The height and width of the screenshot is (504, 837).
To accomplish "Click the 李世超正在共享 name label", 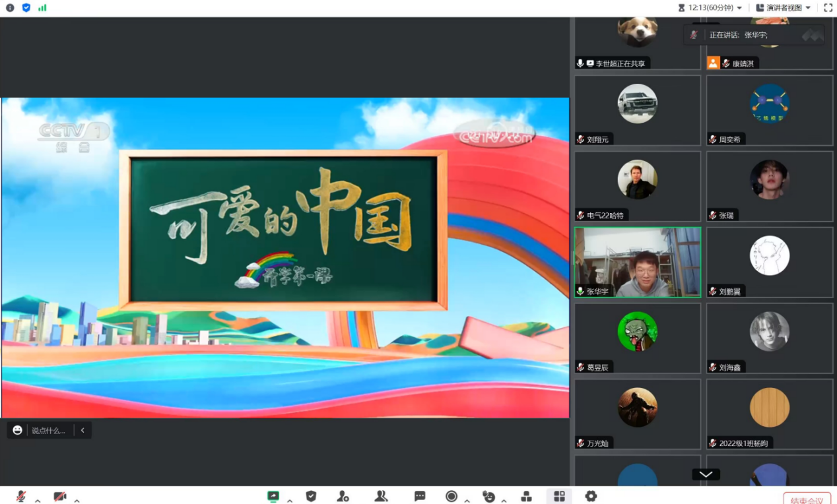I will point(620,63).
